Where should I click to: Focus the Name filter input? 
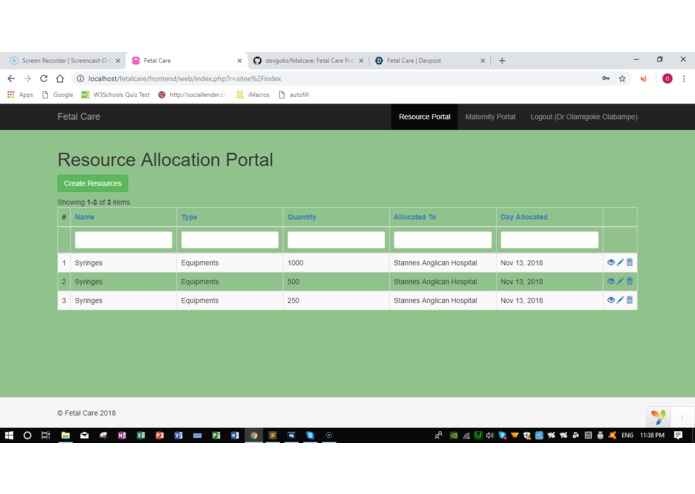pyautogui.click(x=123, y=240)
